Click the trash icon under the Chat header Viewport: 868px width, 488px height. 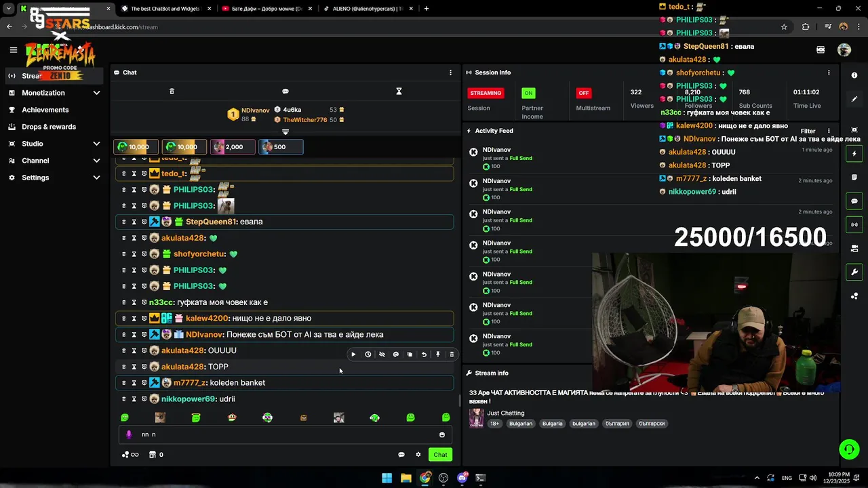(x=172, y=91)
